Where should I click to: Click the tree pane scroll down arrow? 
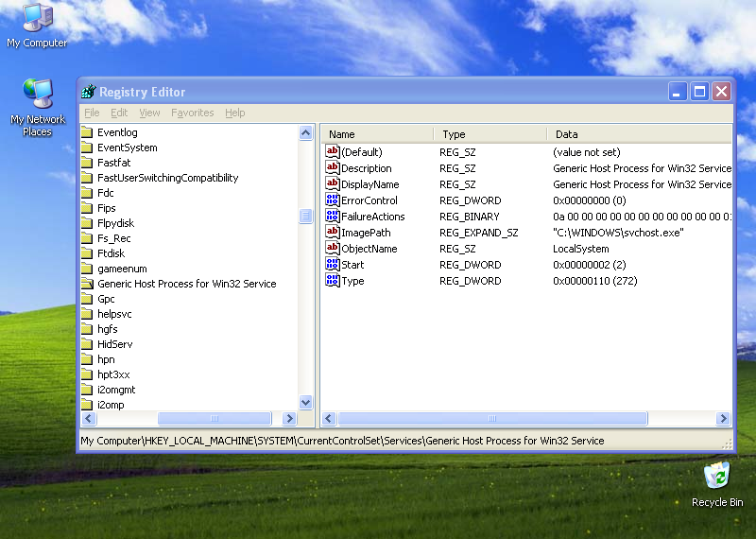(x=305, y=402)
